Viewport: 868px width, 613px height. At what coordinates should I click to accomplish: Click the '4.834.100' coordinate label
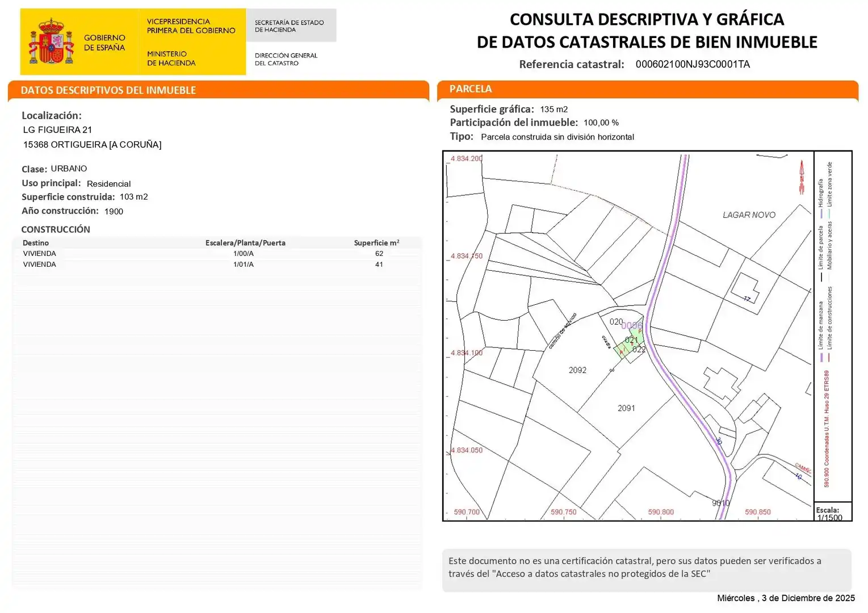click(466, 353)
